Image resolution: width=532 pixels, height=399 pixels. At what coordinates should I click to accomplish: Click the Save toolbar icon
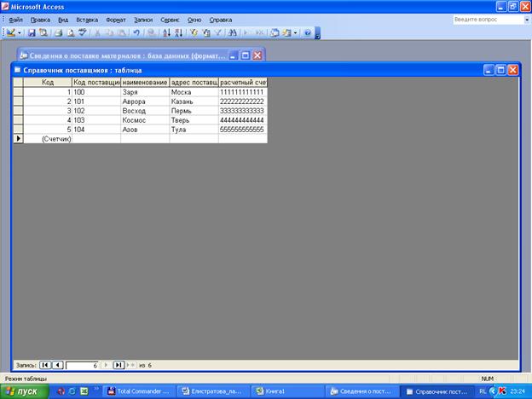tap(32, 33)
